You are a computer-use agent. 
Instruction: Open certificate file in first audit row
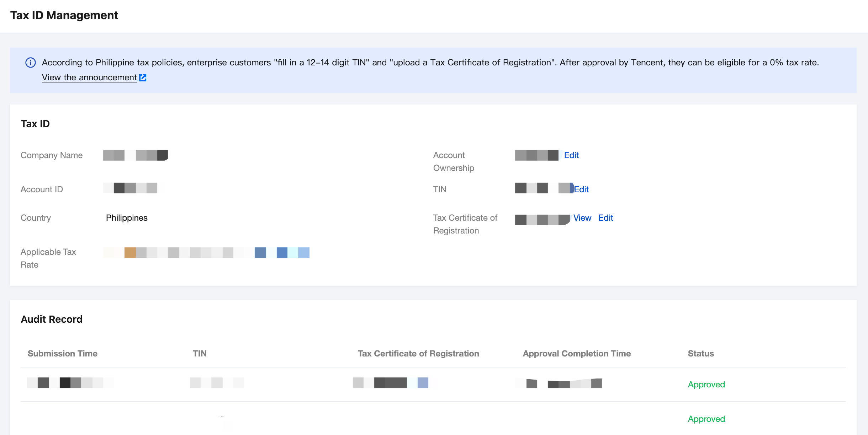(391, 383)
